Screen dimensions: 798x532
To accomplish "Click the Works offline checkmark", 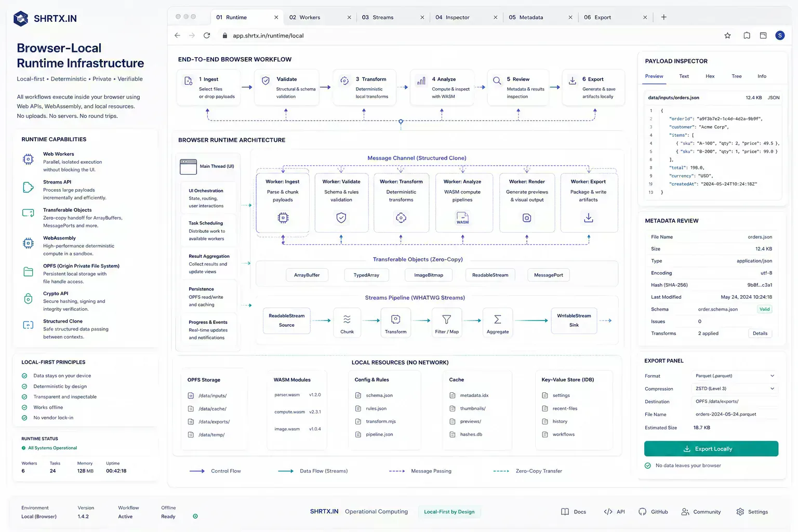I will pos(24,407).
